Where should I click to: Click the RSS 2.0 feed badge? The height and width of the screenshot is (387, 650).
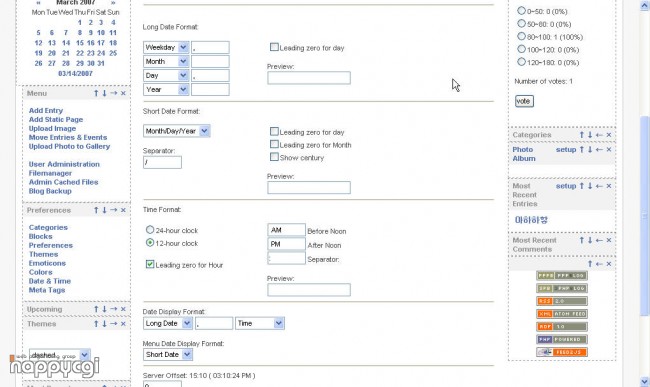pyautogui.click(x=562, y=301)
